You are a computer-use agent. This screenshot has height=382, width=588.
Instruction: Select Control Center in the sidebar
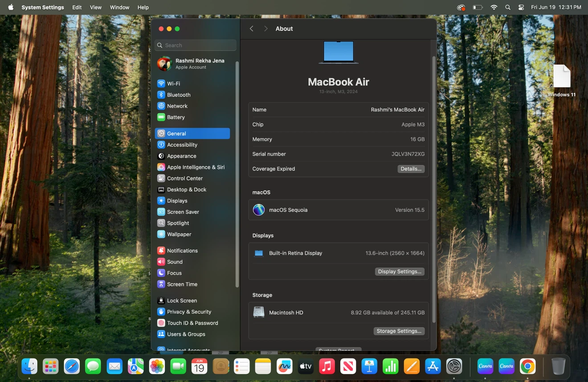192,178
